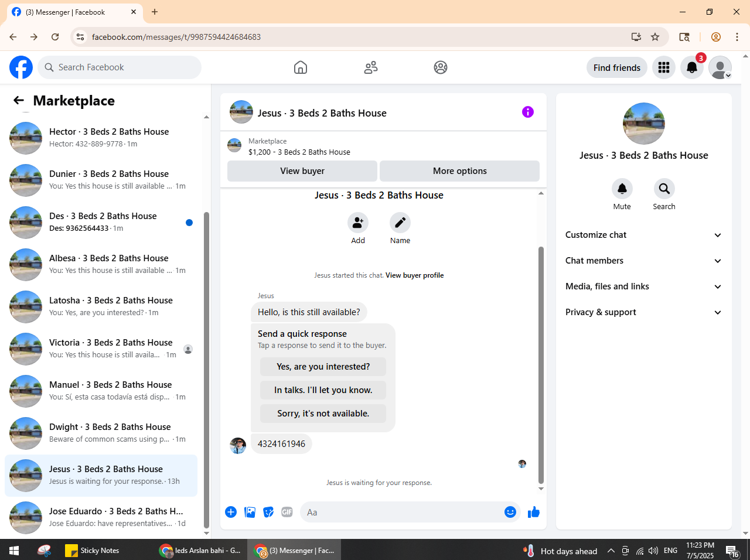Image resolution: width=750 pixels, height=560 pixels.
Task: Open Victoria conversation in the list
Action: pyautogui.click(x=101, y=349)
